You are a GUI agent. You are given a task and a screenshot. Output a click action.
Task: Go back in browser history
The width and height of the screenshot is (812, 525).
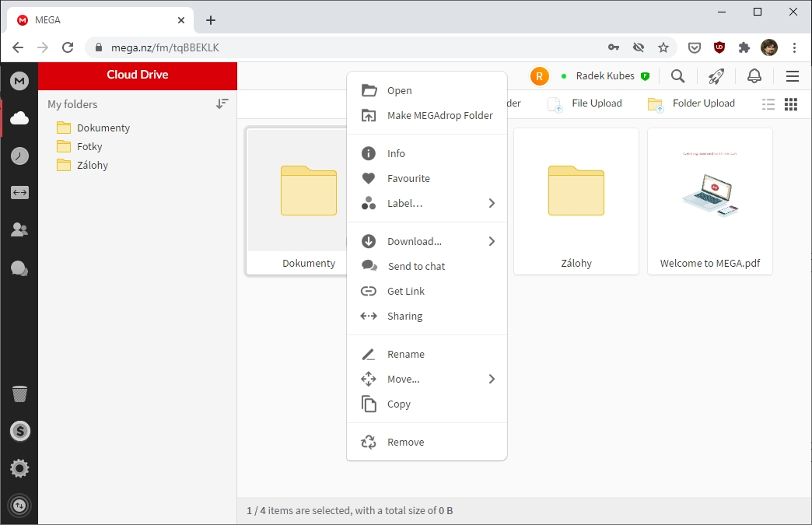coord(18,47)
